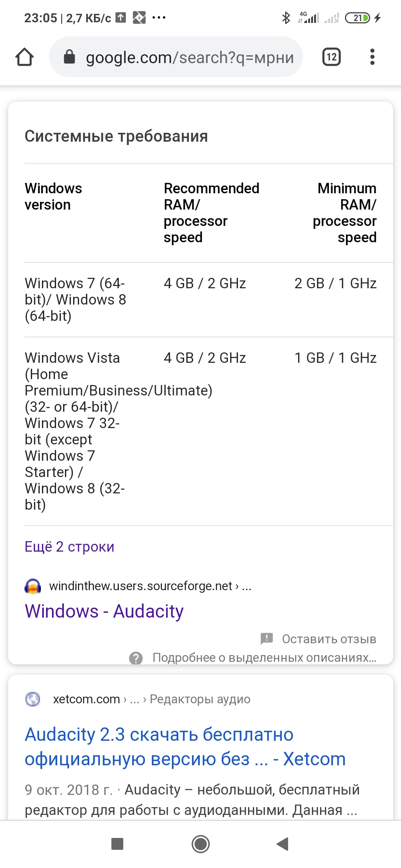Tap the Audacity favicon beside sourceforge link

click(33, 586)
